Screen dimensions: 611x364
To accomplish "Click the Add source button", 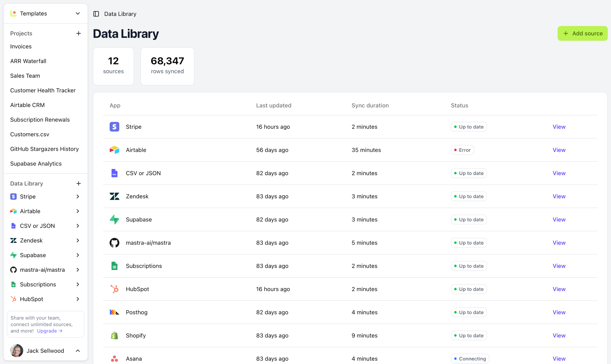I will click(x=582, y=33).
